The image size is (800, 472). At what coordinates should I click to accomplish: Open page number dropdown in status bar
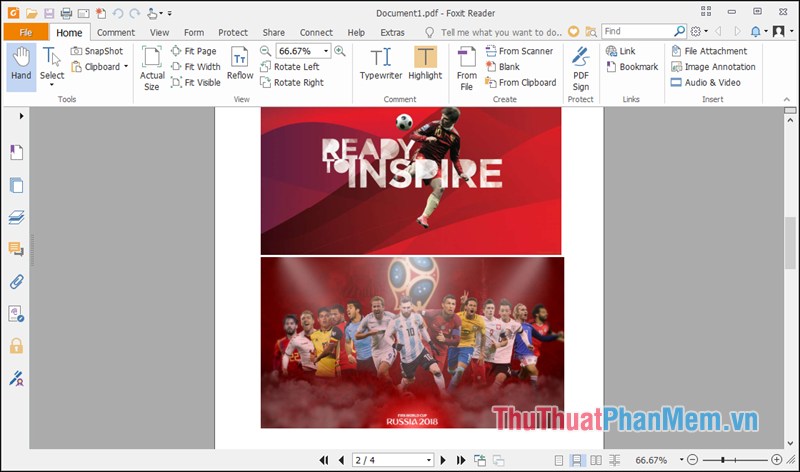429,460
